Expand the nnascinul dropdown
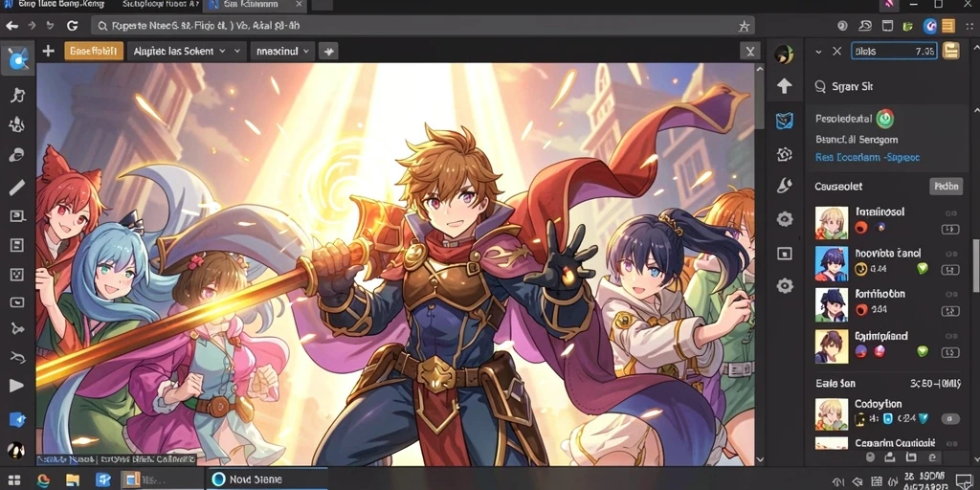 pyautogui.click(x=283, y=52)
